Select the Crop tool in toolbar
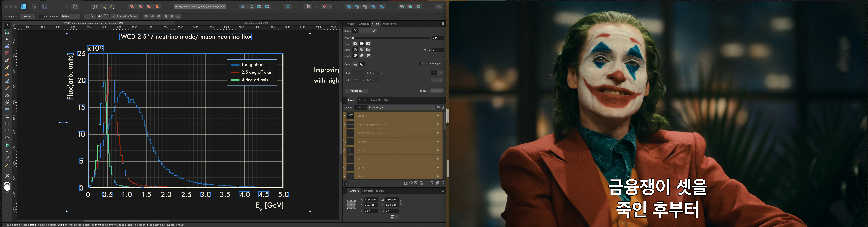The height and width of the screenshot is (227, 868). 7,116
